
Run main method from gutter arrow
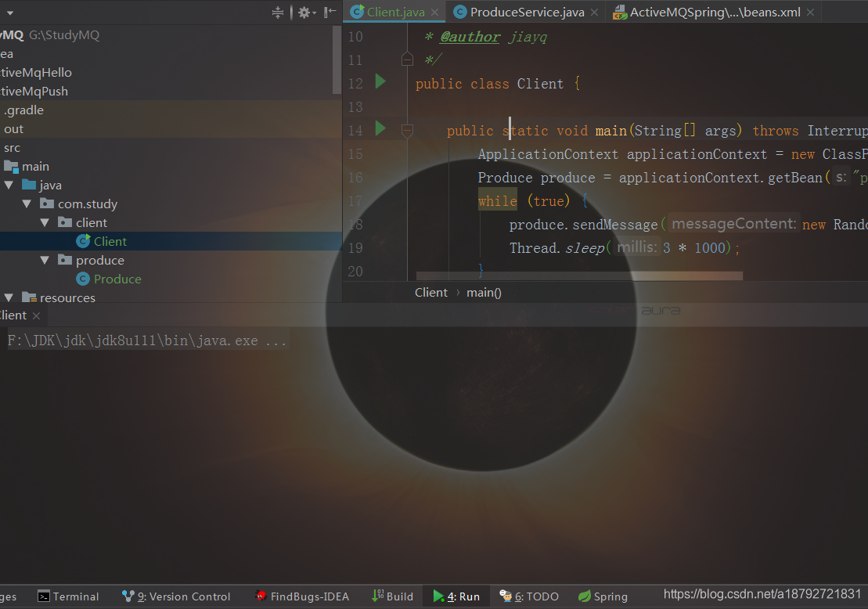point(380,128)
